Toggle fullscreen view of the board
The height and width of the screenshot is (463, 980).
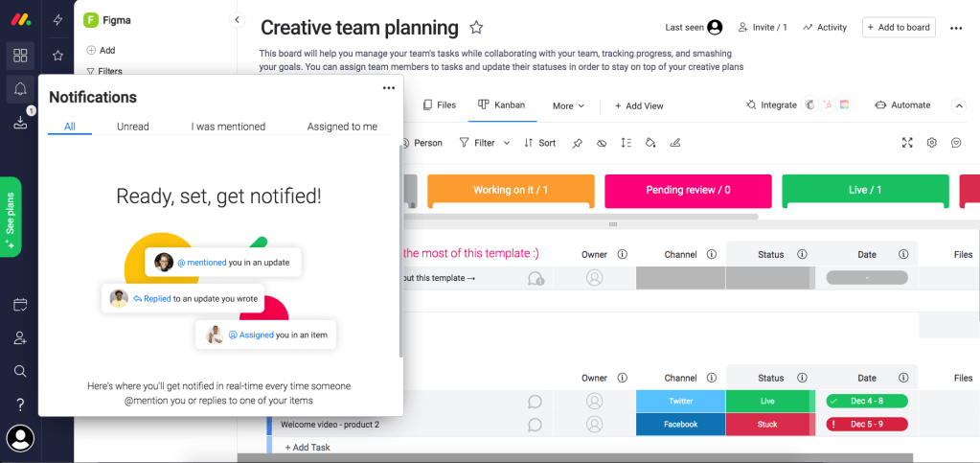pos(907,143)
